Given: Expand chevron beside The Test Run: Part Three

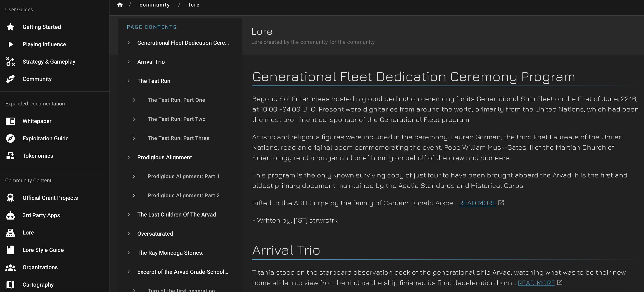Looking at the screenshot, I should coord(134,138).
